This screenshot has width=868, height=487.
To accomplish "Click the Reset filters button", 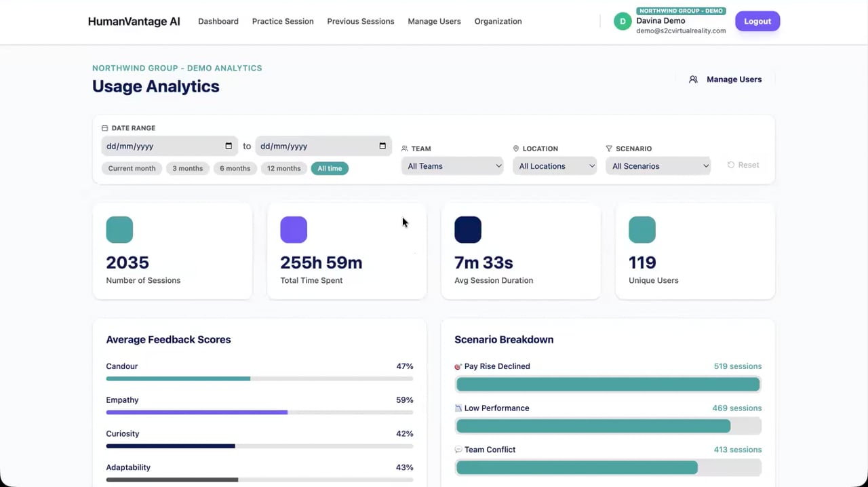I will [743, 165].
